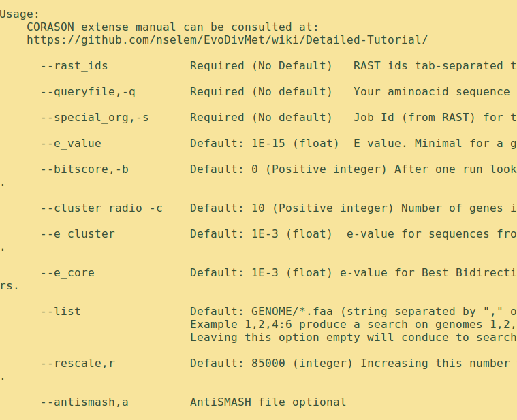Click the --rast_ids option name

point(74,66)
